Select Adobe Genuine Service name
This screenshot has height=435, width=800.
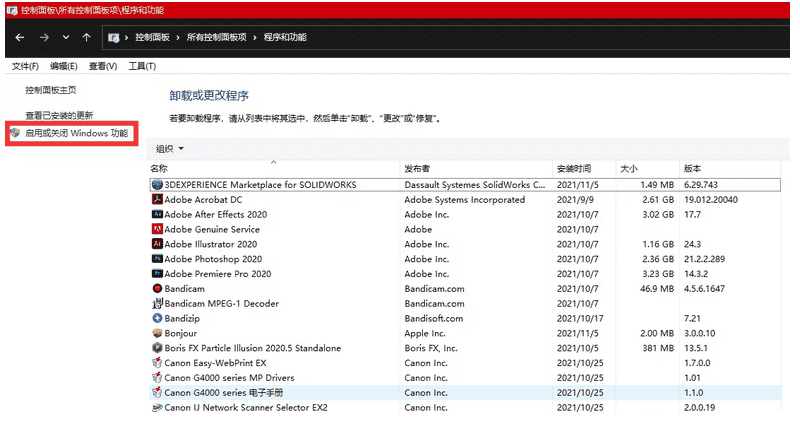(212, 229)
